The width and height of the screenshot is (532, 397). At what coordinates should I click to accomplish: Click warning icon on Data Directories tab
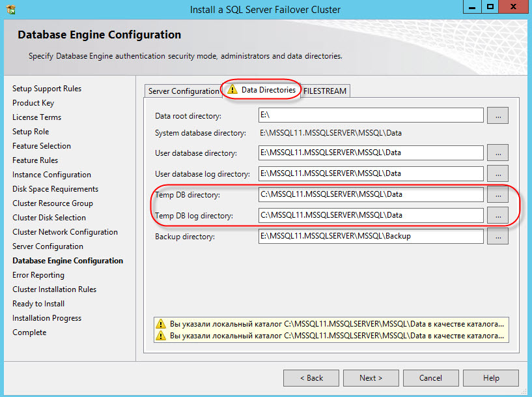232,90
